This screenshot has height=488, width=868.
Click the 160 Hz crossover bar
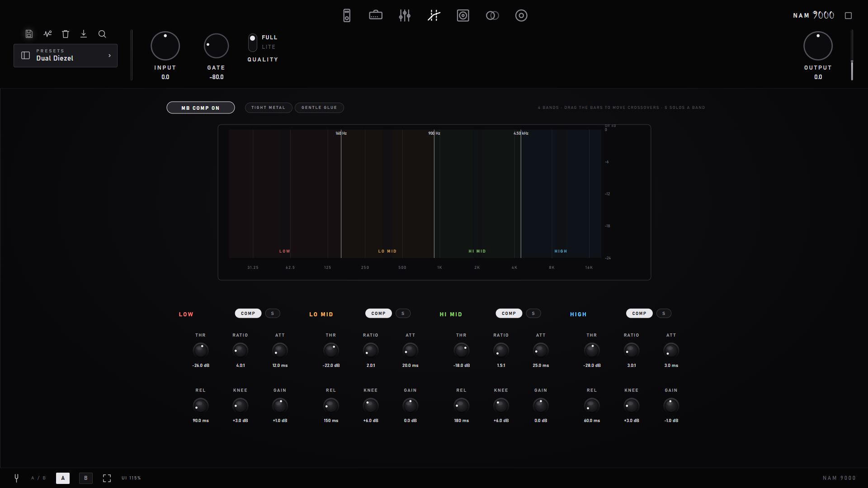pyautogui.click(x=341, y=194)
